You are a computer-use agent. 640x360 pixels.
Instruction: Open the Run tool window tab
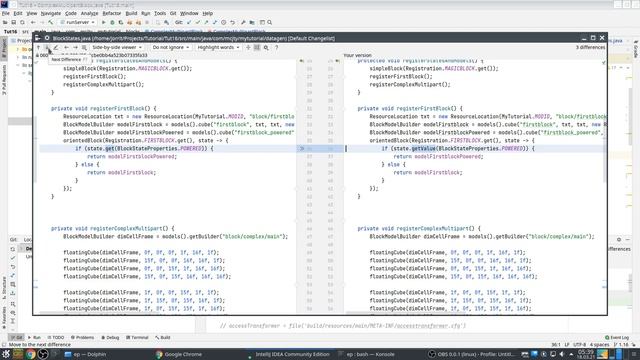click(34, 338)
